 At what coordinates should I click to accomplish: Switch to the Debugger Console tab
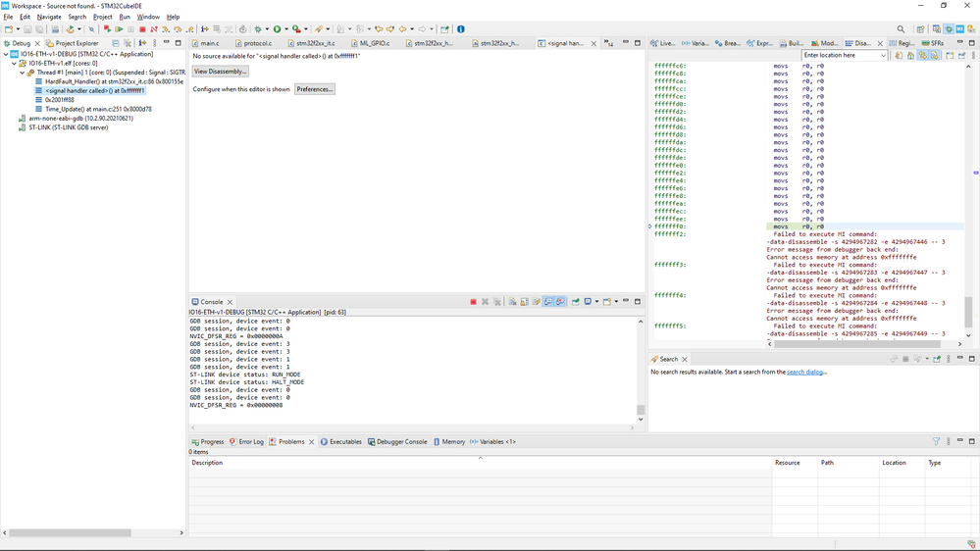pyautogui.click(x=397, y=441)
